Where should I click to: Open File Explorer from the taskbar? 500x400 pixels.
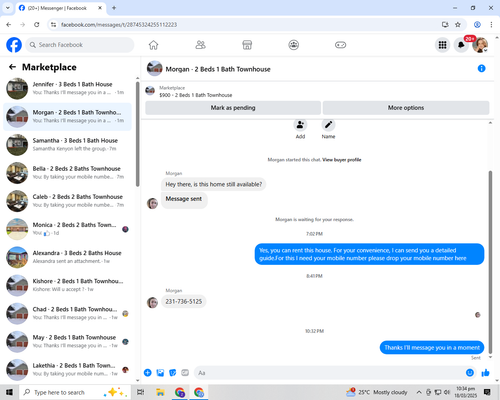tap(160, 392)
